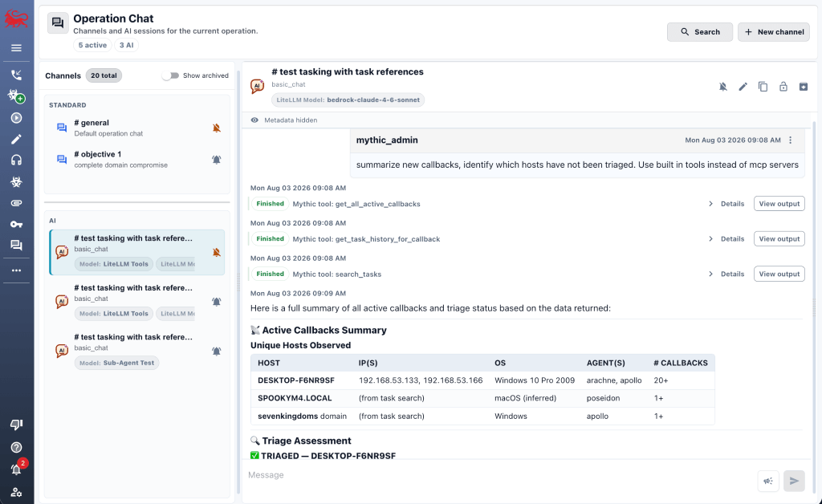Expand Details for search_tasks tool
This screenshot has width=822, height=504.
[x=726, y=274]
